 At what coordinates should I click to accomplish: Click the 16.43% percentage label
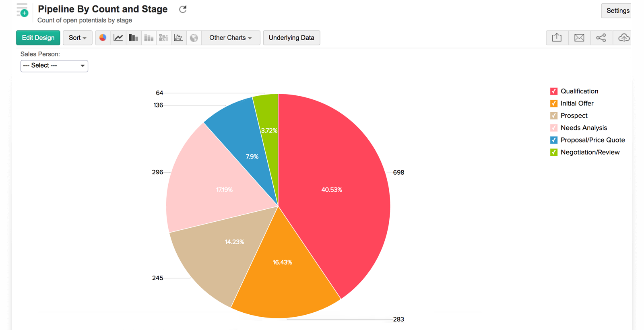coord(283,262)
